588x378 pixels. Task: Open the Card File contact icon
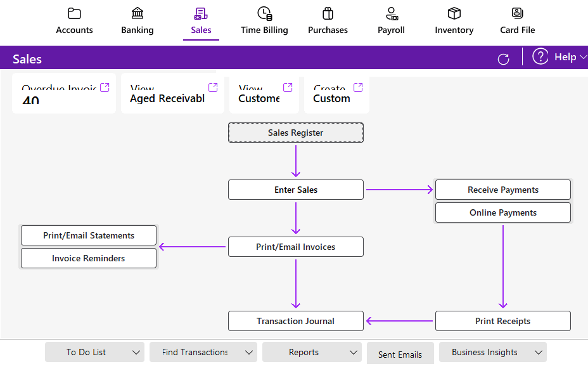(518, 13)
